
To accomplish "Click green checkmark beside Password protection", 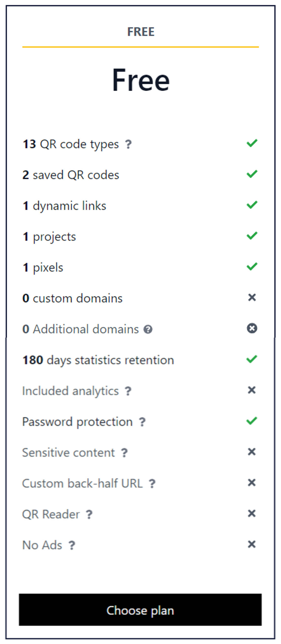I will coord(252,421).
